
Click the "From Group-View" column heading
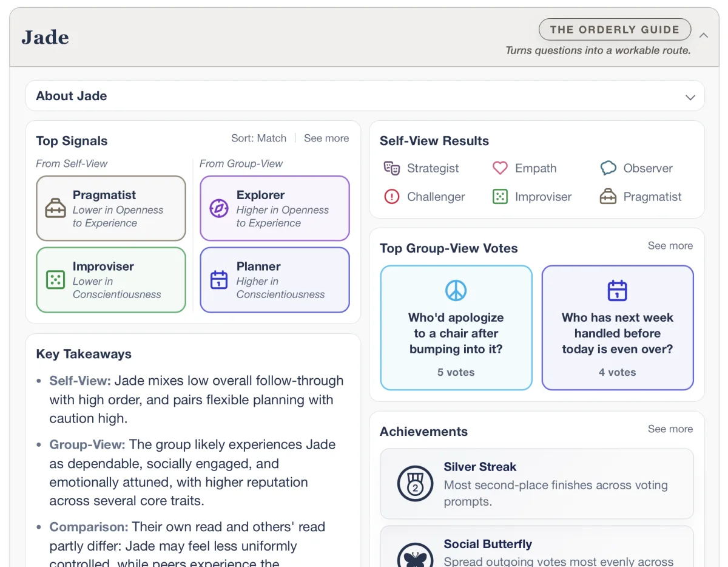(x=241, y=163)
